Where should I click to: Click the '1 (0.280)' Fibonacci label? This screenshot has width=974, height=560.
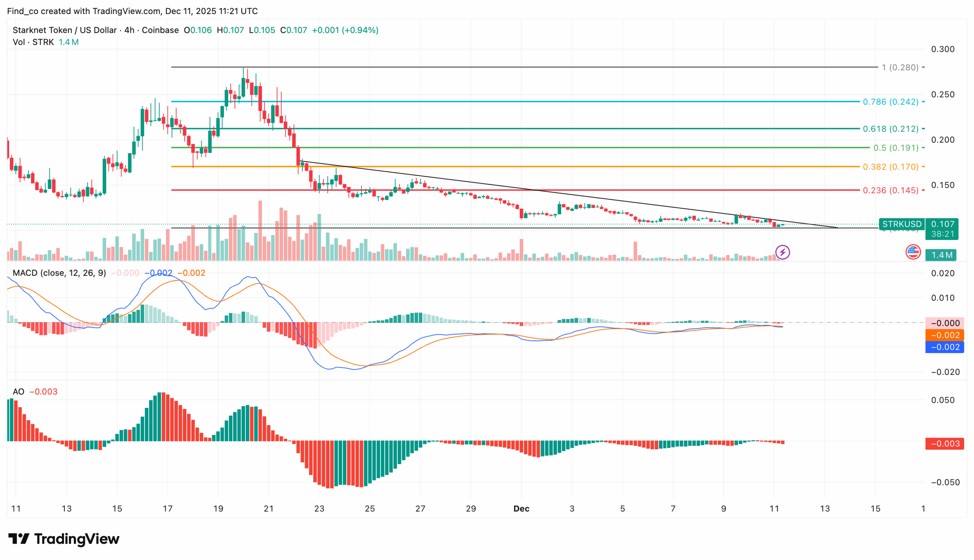[900, 67]
